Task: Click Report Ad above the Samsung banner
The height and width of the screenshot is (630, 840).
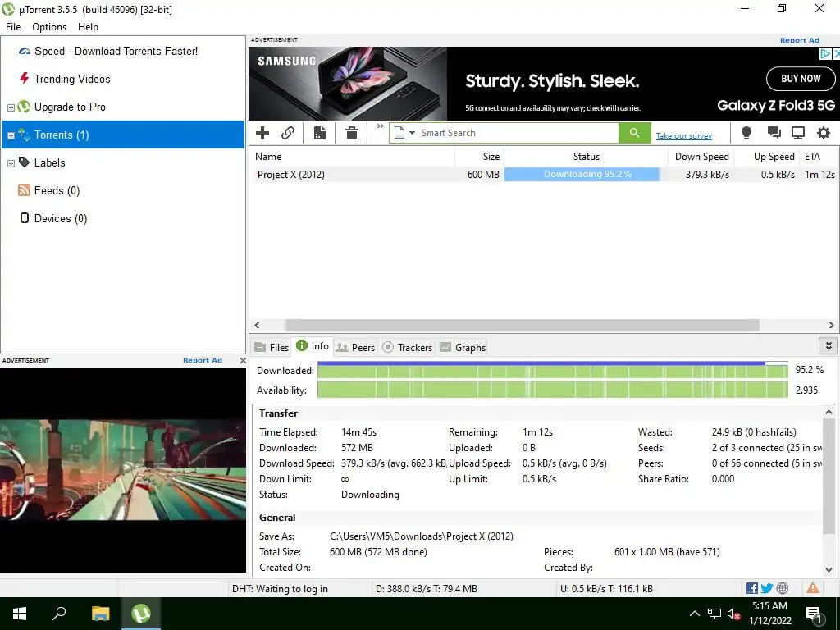Action: click(x=799, y=40)
